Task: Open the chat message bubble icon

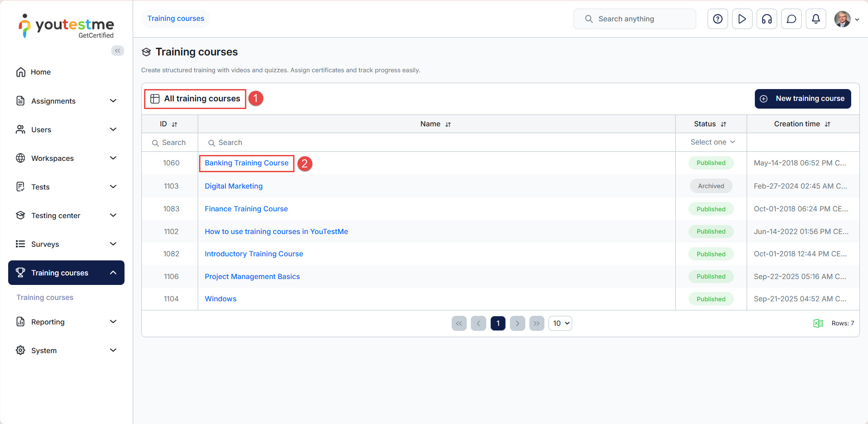Action: coord(791,19)
